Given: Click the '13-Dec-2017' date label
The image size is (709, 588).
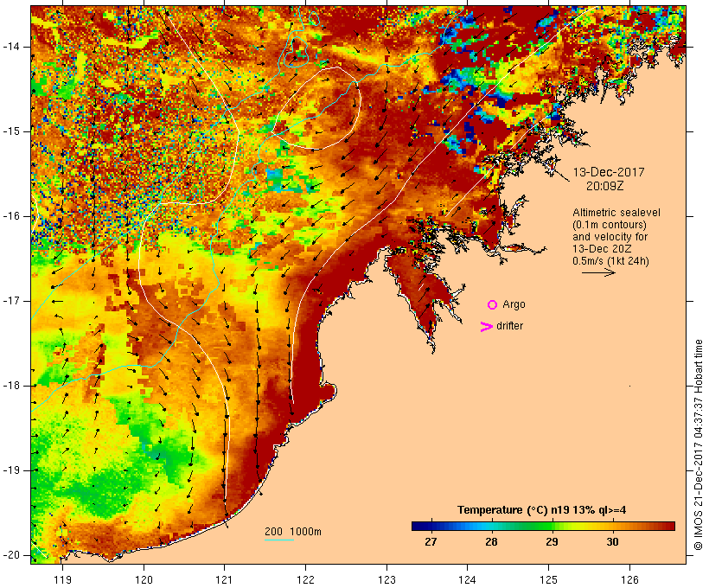Looking at the screenshot, I should click(x=609, y=172).
